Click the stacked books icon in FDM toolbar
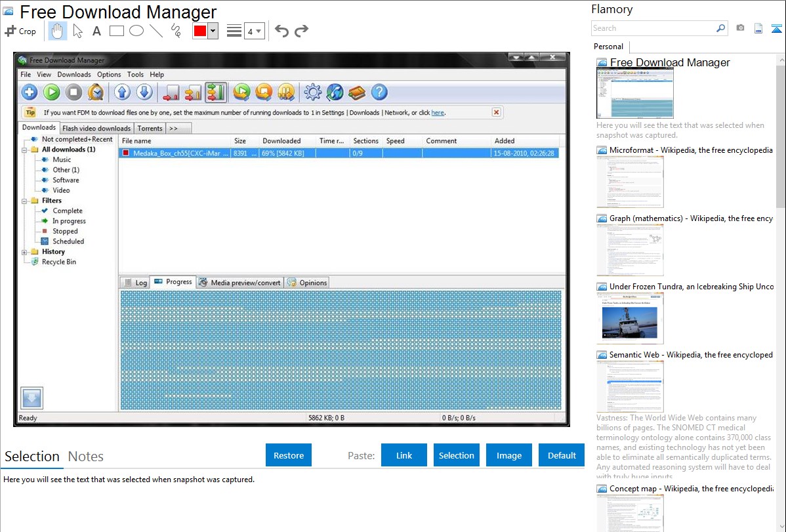The image size is (786, 532). pyautogui.click(x=357, y=92)
